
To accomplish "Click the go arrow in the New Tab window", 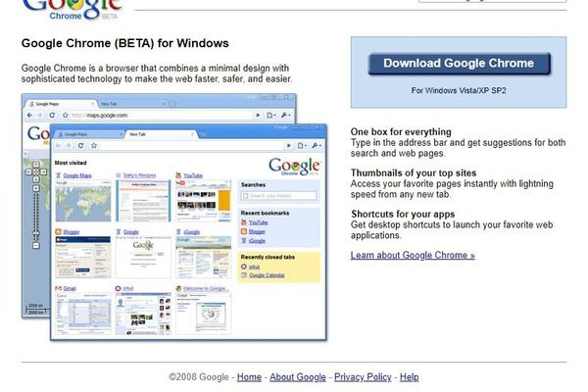I will (288, 146).
